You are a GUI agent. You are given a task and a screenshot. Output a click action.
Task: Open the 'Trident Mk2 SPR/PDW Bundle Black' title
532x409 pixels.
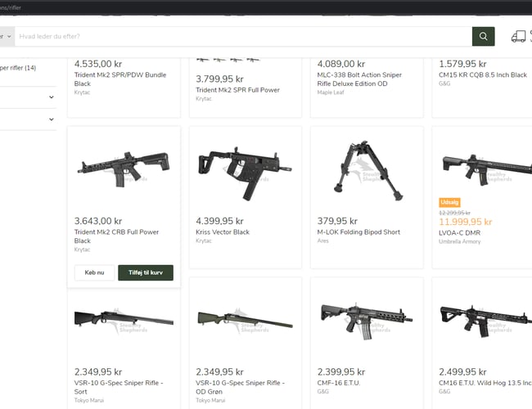point(120,79)
